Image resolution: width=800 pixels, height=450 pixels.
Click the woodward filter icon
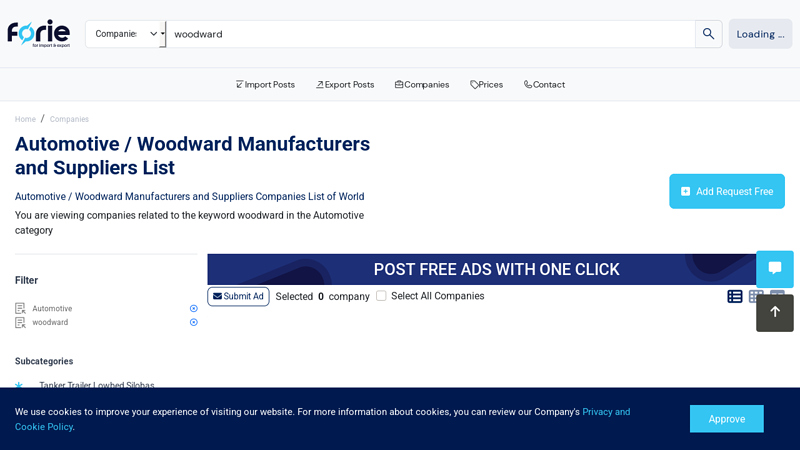click(x=20, y=322)
